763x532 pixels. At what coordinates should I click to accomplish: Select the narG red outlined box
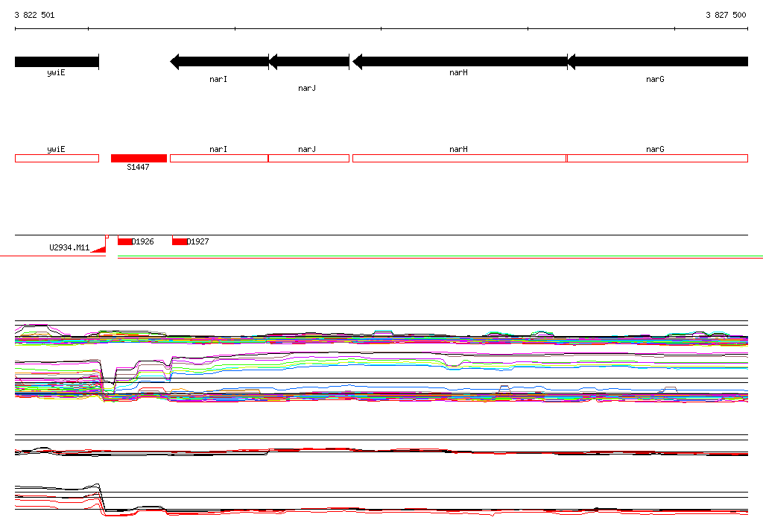(657, 158)
